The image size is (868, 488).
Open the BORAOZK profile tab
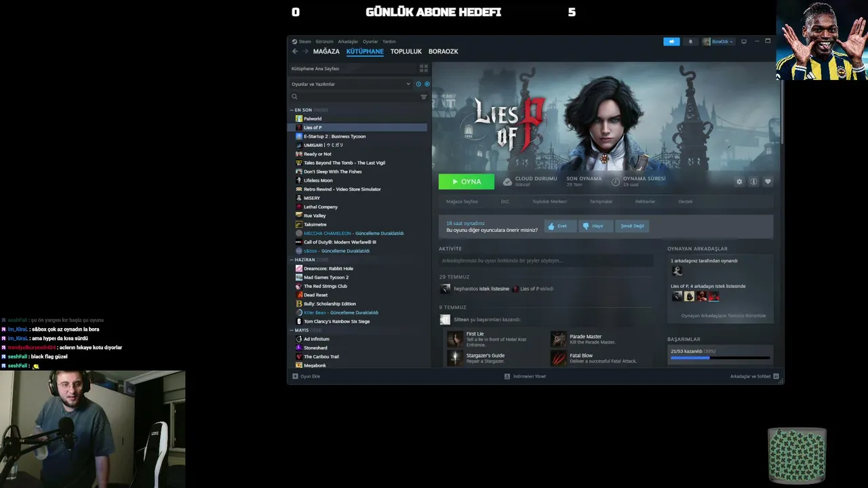coord(443,52)
